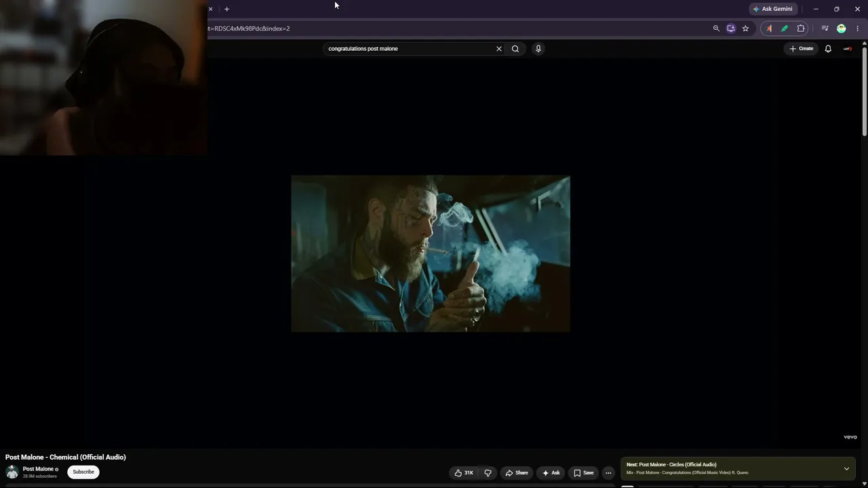Viewport: 868px width, 488px height.
Task: Expand the Next queue panel chevron
Action: [x=846, y=469]
